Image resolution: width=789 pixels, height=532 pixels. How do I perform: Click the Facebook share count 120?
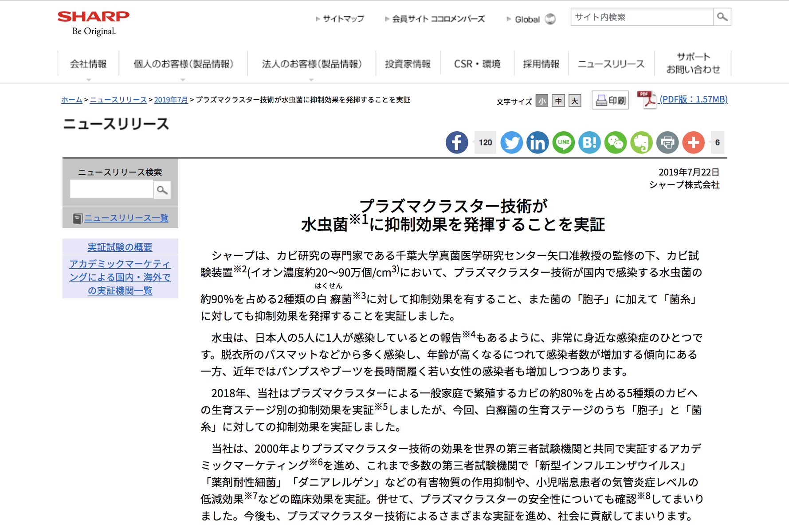click(485, 143)
